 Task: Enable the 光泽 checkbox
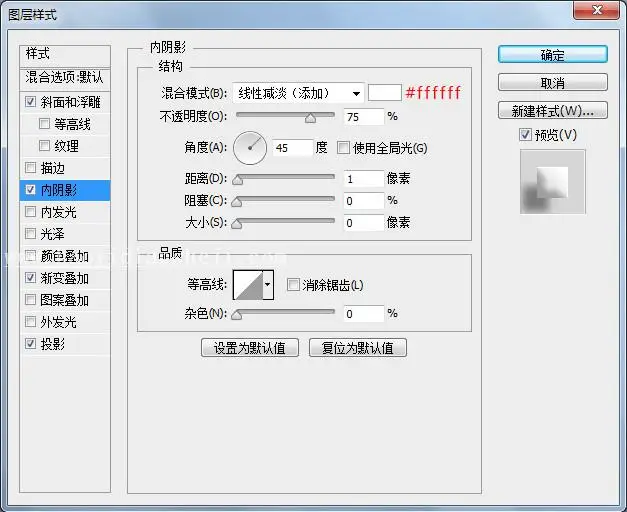[x=30, y=234]
